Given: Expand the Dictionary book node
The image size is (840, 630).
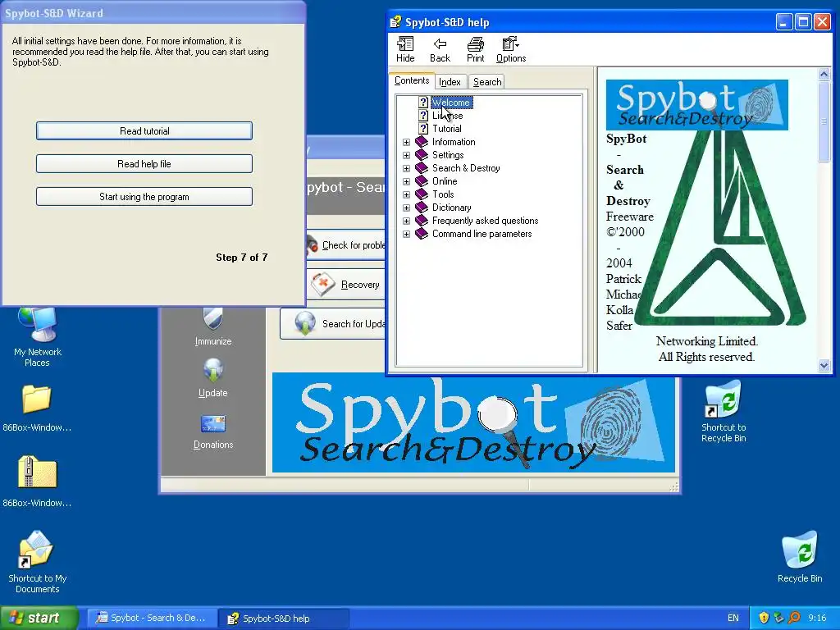Looking at the screenshot, I should (x=406, y=208).
